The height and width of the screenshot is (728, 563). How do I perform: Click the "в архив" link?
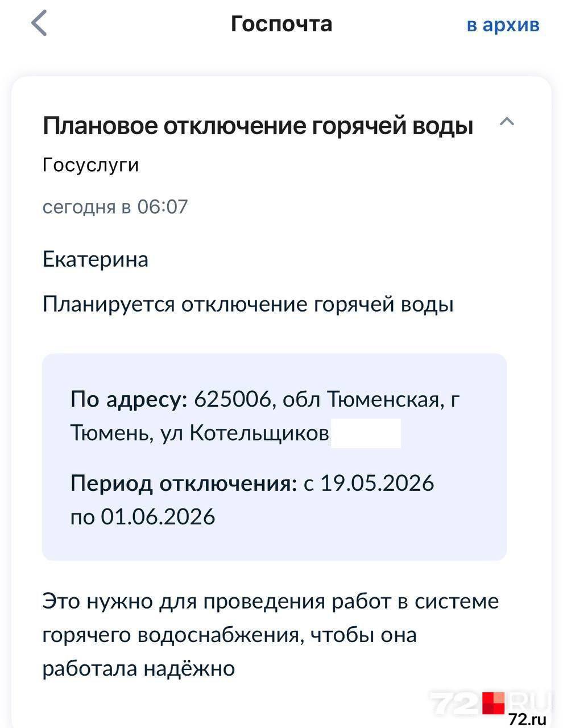pyautogui.click(x=503, y=24)
